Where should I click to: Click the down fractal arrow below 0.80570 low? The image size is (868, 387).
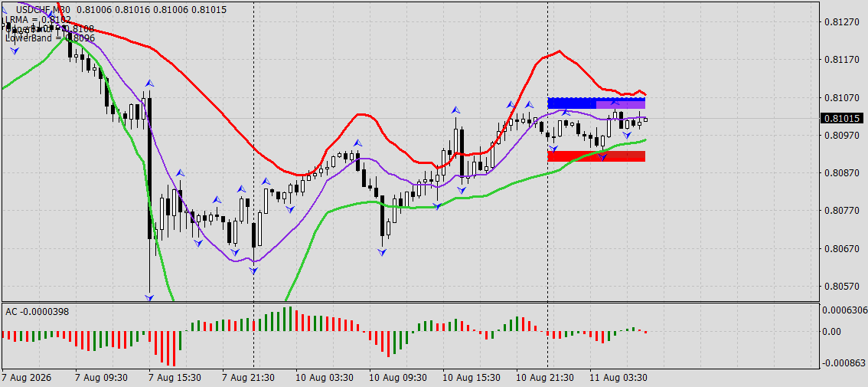[149, 298]
